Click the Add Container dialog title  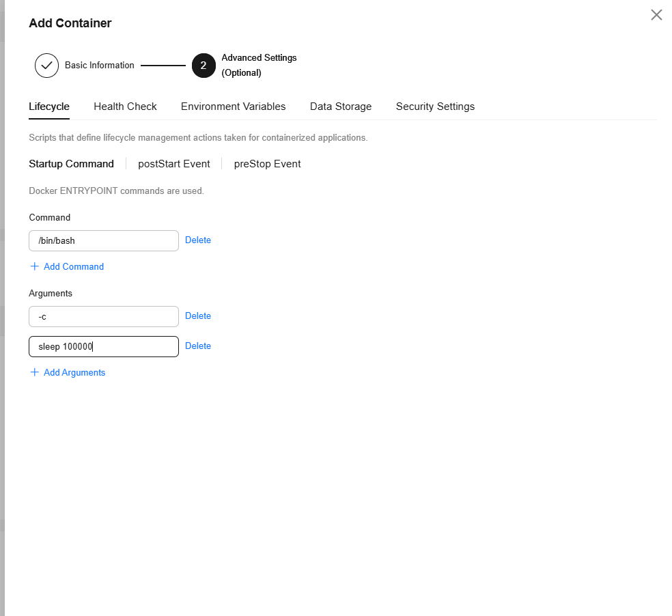[x=70, y=23]
